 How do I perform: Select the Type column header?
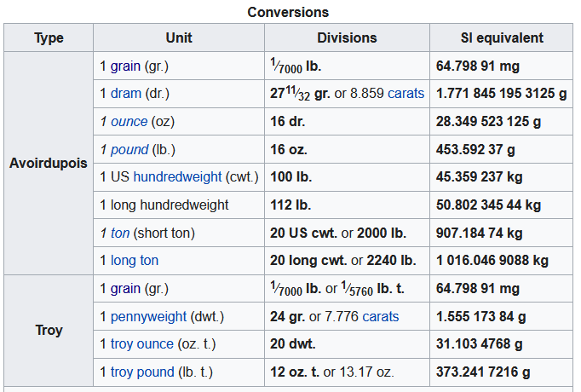click(49, 37)
